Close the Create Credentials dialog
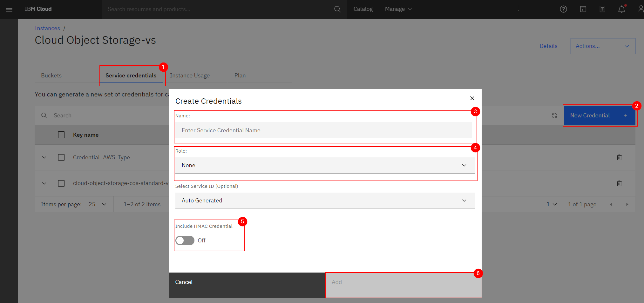 (x=472, y=98)
